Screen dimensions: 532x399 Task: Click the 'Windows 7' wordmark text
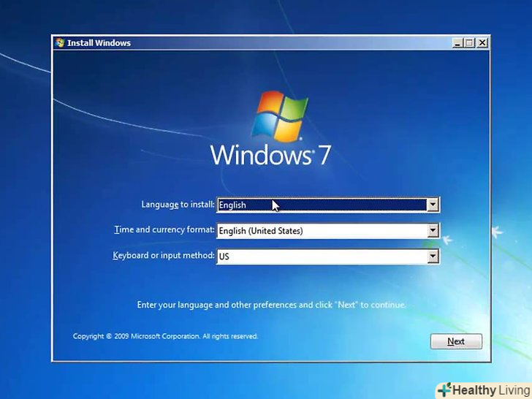click(x=270, y=156)
